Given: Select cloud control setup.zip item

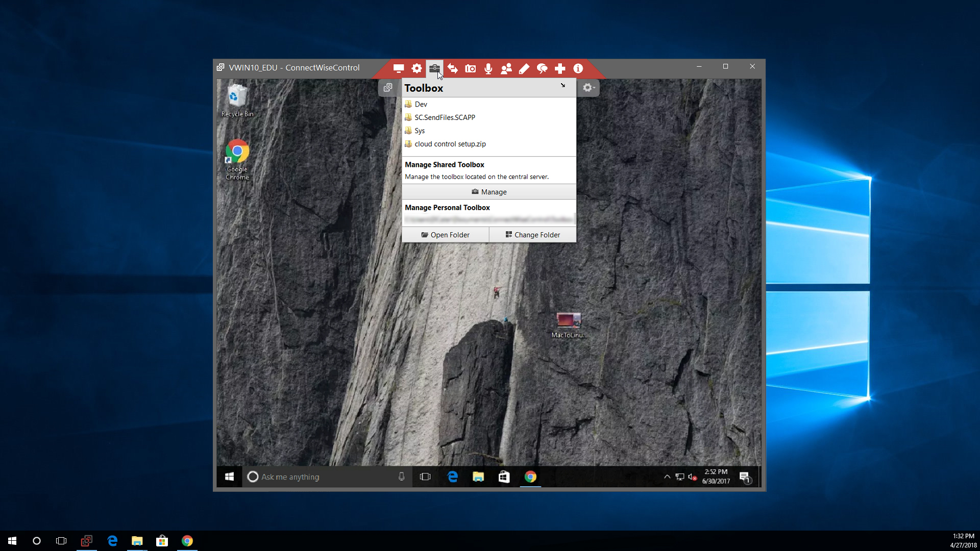Looking at the screenshot, I should [x=450, y=144].
